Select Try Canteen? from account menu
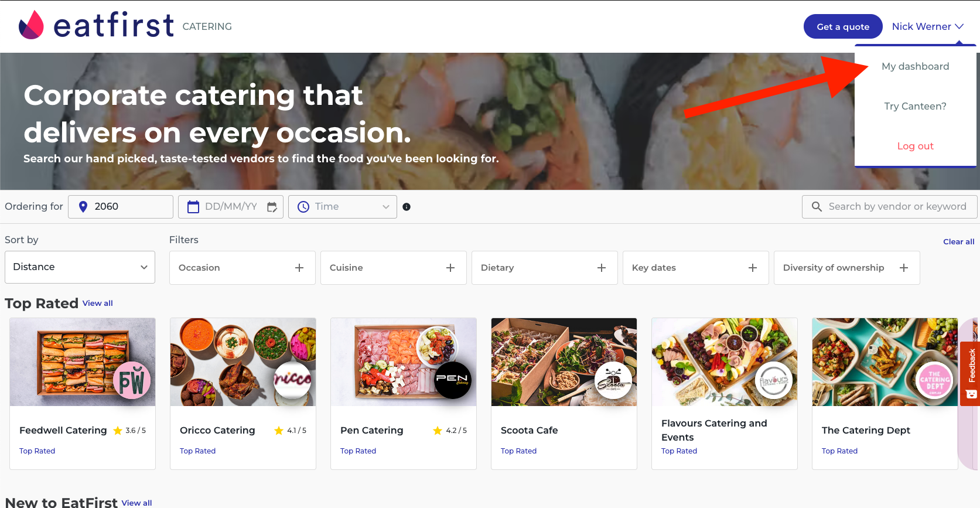 pos(916,106)
